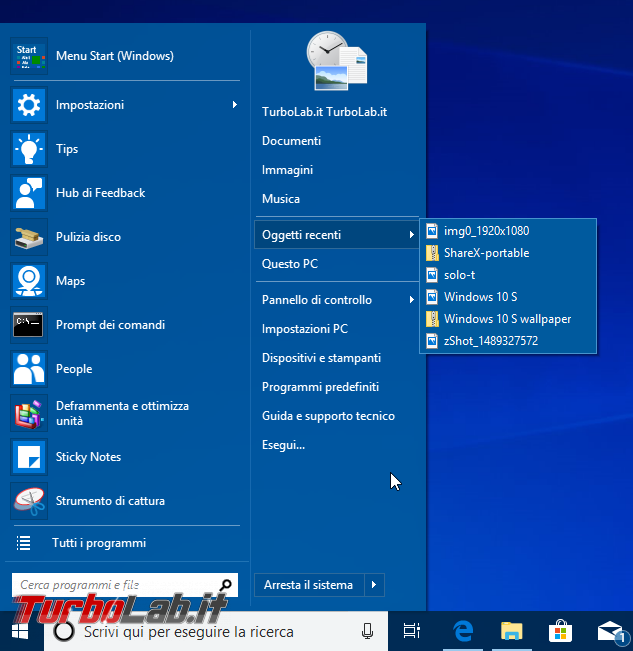Launch the Hub di Feedback icon
Image resolution: width=633 pixels, height=651 pixels.
[29, 193]
